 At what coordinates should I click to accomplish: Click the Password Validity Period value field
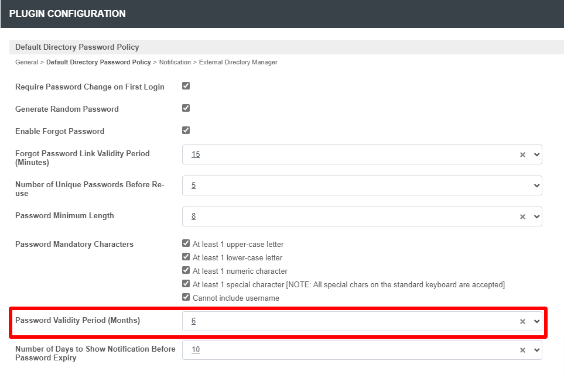coord(362,321)
